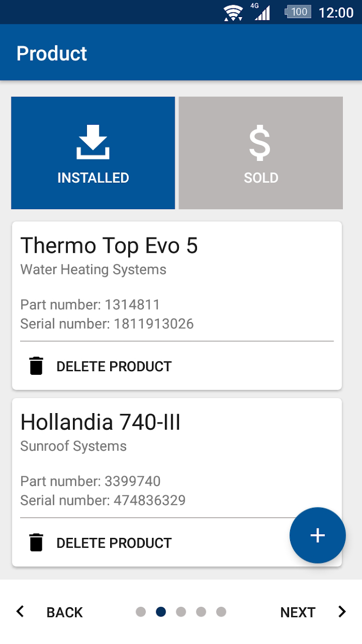Tap the battery indicator in status bar

298,12
